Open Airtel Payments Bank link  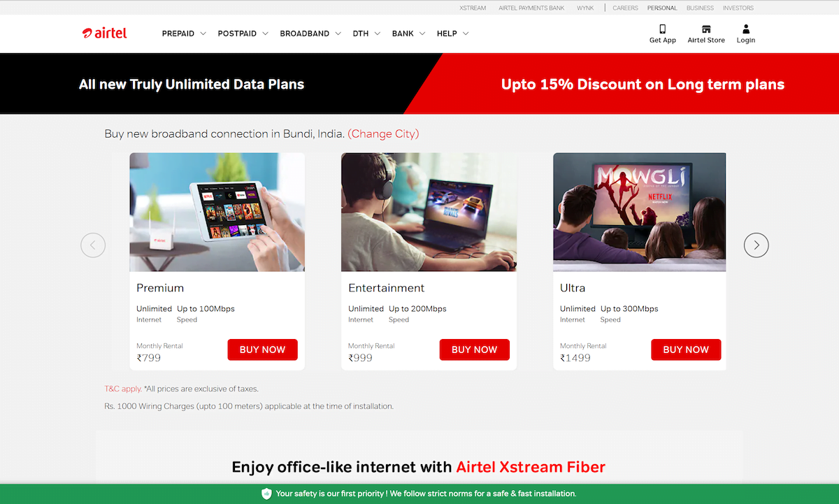(x=531, y=8)
